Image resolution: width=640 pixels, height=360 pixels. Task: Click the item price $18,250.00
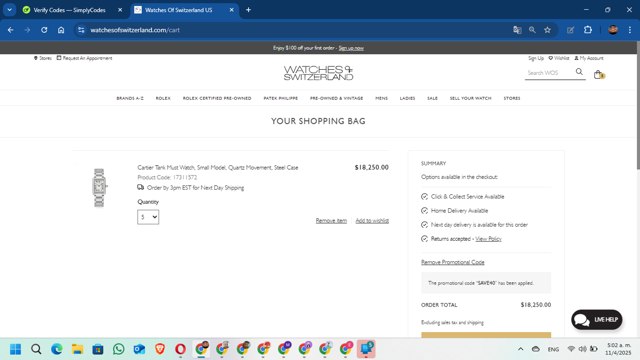click(x=371, y=167)
